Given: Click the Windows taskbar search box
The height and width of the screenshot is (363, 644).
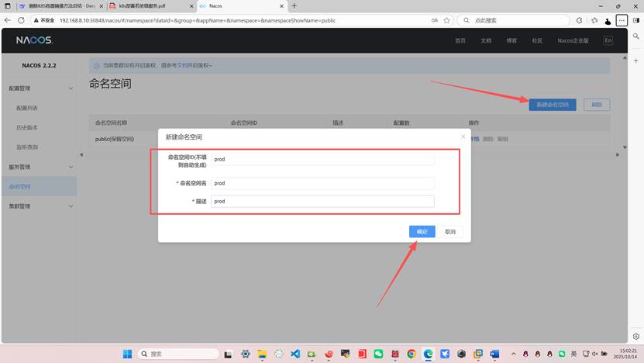Looking at the screenshot, I should (179, 354).
